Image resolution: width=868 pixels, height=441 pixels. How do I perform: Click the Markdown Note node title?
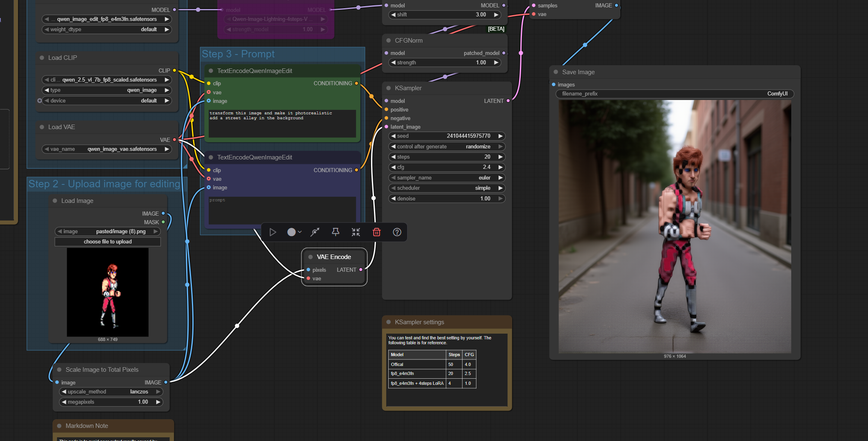[87, 426]
